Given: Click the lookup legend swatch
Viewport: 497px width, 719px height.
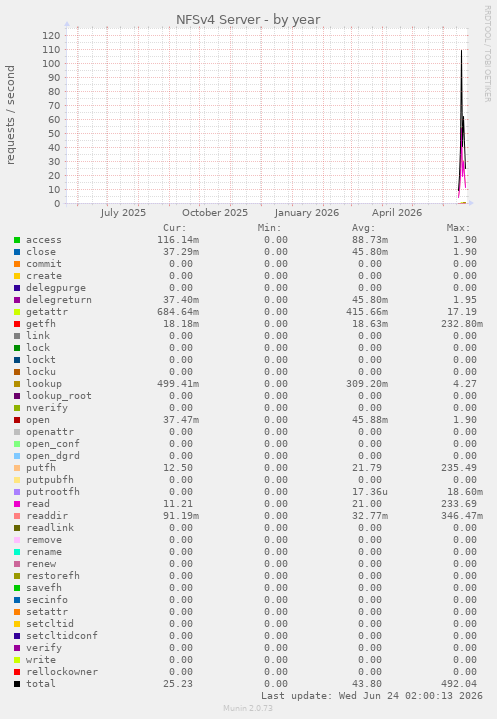Looking at the screenshot, I should [x=17, y=384].
